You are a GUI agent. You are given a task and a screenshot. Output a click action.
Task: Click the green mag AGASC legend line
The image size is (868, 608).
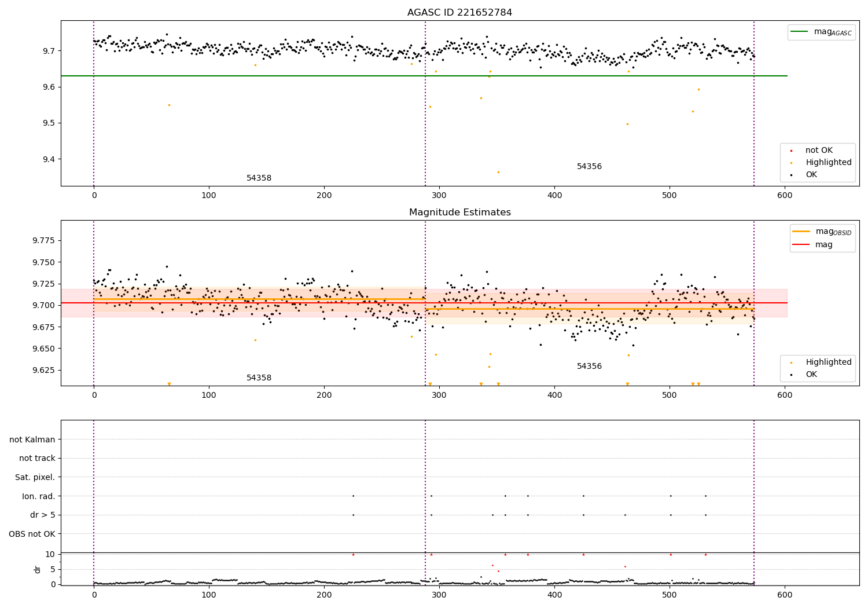coord(799,32)
